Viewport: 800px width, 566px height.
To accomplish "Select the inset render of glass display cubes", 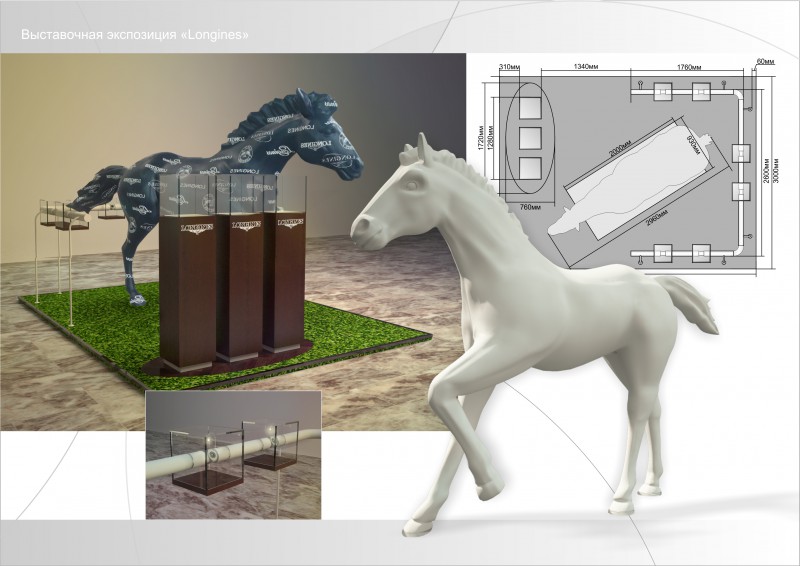I will (x=234, y=455).
